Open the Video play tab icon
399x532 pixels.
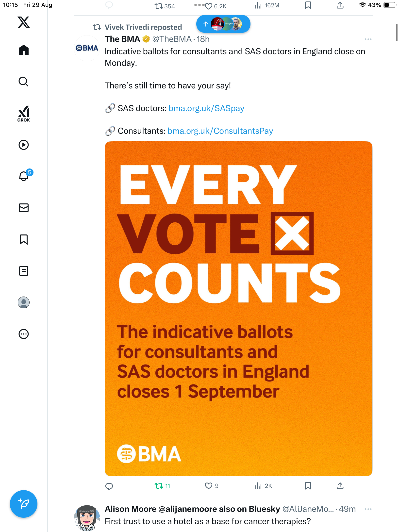(x=24, y=145)
